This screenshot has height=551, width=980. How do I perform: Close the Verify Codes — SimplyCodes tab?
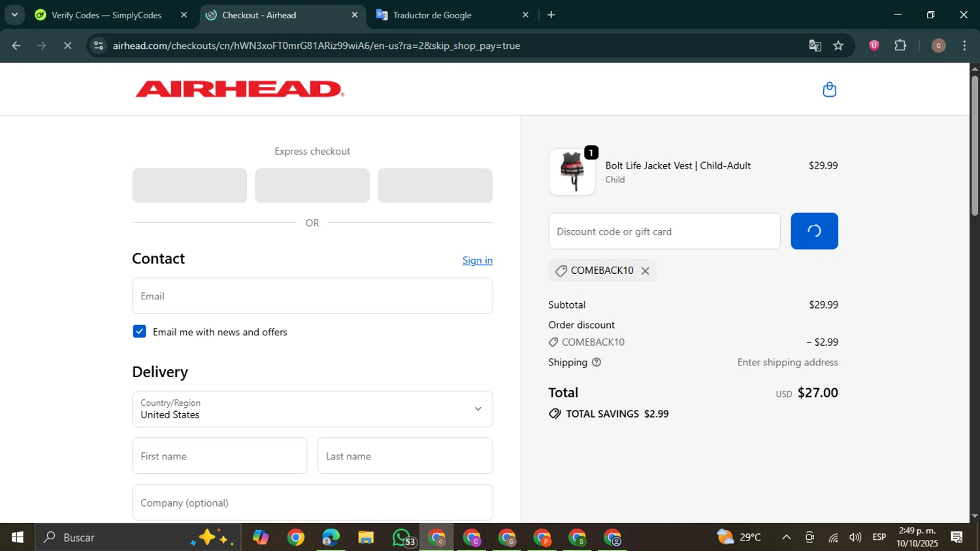(184, 14)
